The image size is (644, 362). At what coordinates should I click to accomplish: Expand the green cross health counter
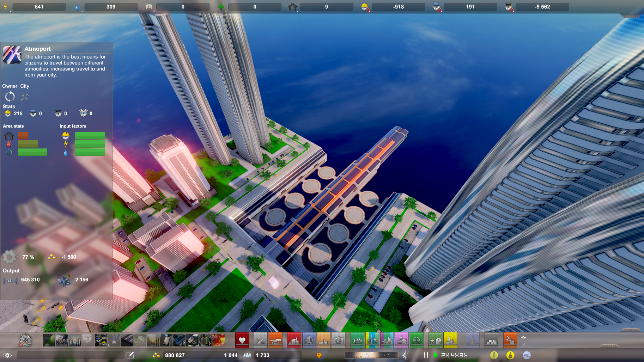pyautogui.click(x=221, y=7)
